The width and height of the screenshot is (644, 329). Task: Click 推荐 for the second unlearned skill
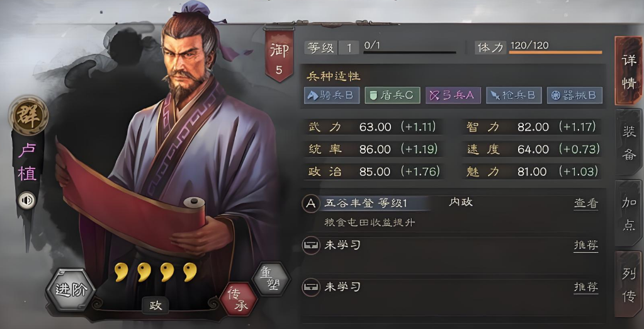tap(586, 287)
